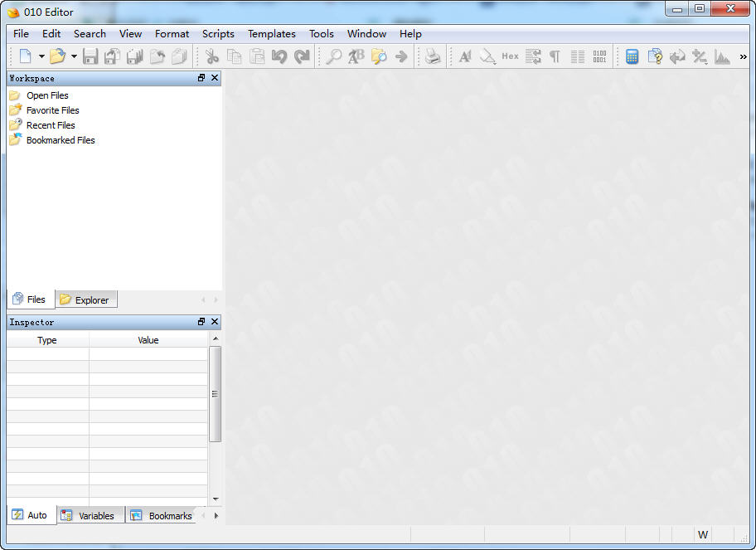
Task: Open the Edit menu
Action: [51, 34]
